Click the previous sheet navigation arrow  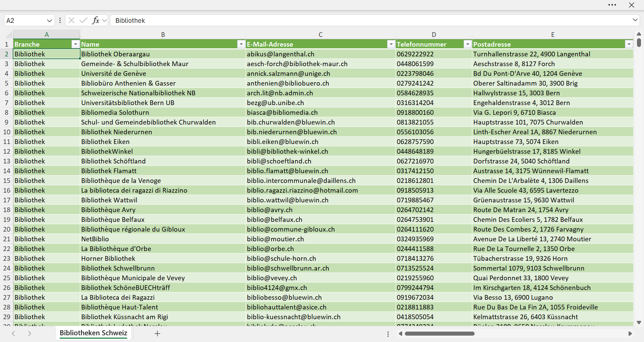(x=13, y=333)
